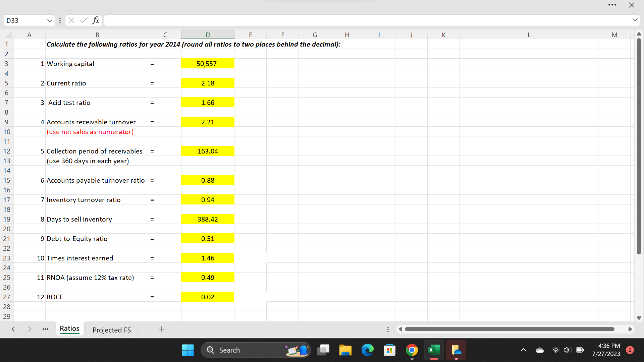Show hidden system tray icons chevron
This screenshot has width=644, height=362.
pos(523,350)
